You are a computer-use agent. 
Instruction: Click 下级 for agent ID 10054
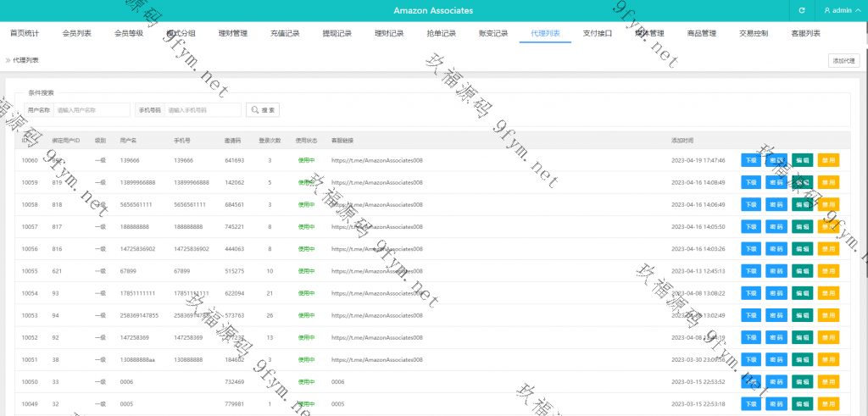coord(751,292)
